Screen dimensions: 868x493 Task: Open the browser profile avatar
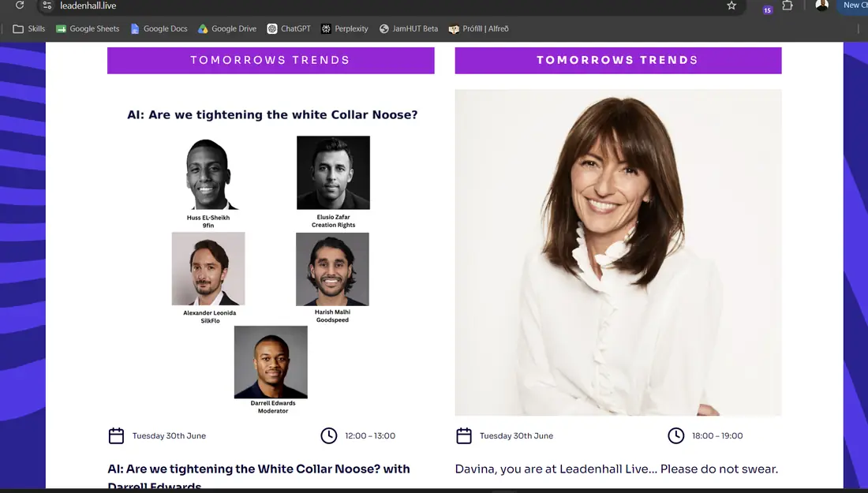pyautogui.click(x=821, y=5)
